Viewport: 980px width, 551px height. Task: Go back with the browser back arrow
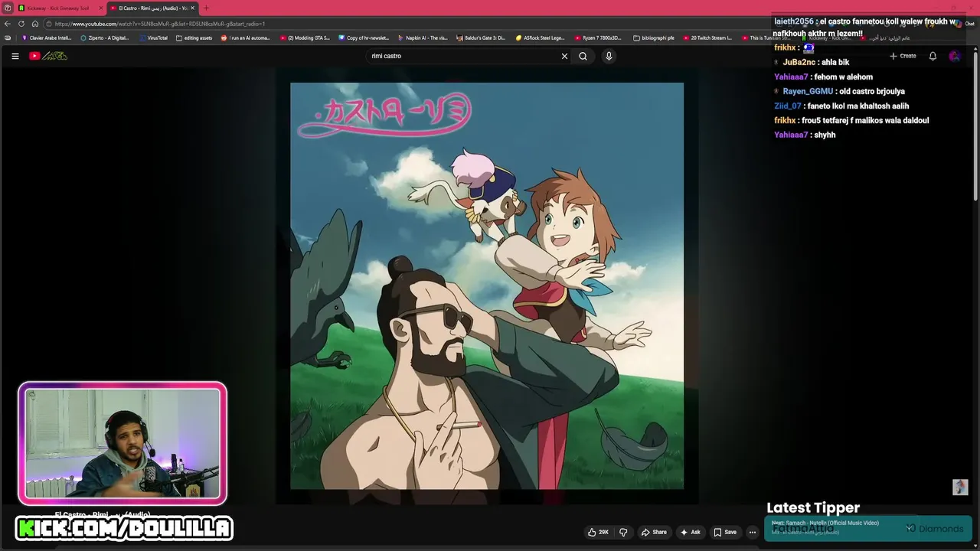coord(8,24)
